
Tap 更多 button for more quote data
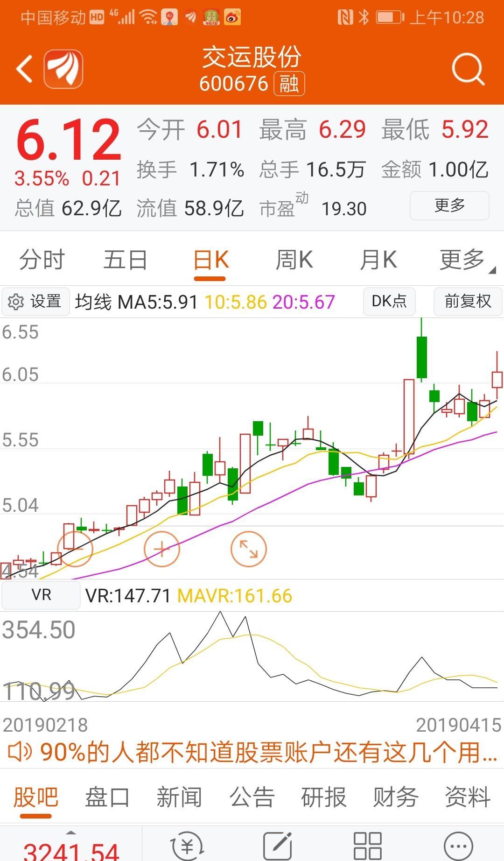[x=449, y=205]
